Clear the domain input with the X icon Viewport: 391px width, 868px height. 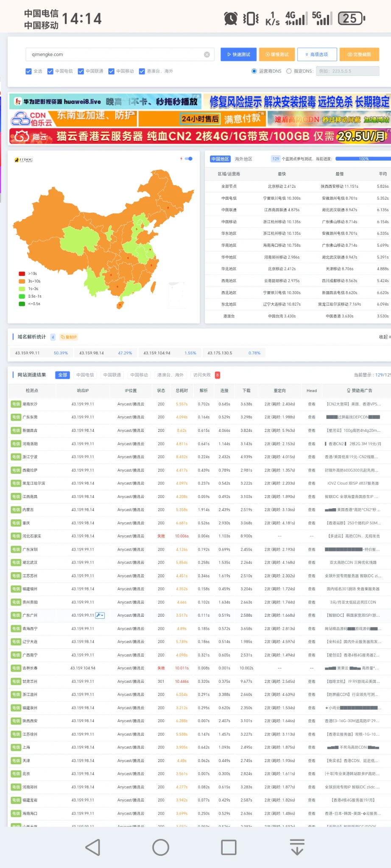(x=207, y=55)
